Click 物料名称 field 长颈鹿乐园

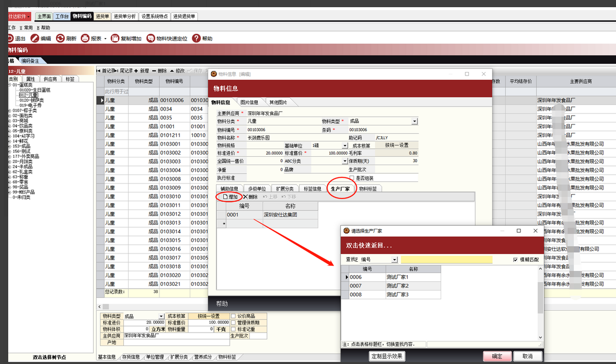(296, 138)
